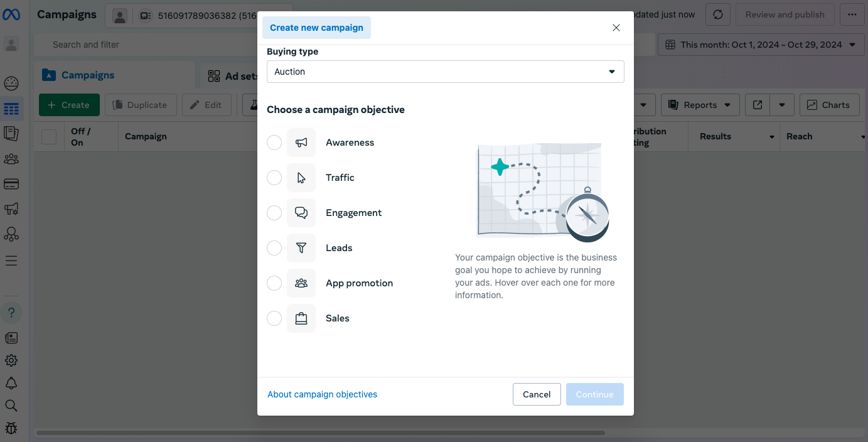Tick the select-all campaigns checkbox
The image size is (868, 442).
(49, 136)
